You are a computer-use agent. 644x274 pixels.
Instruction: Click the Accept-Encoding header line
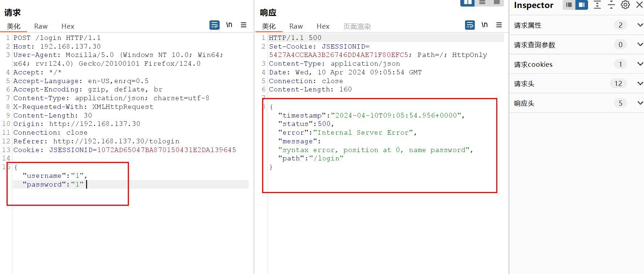coord(88,89)
